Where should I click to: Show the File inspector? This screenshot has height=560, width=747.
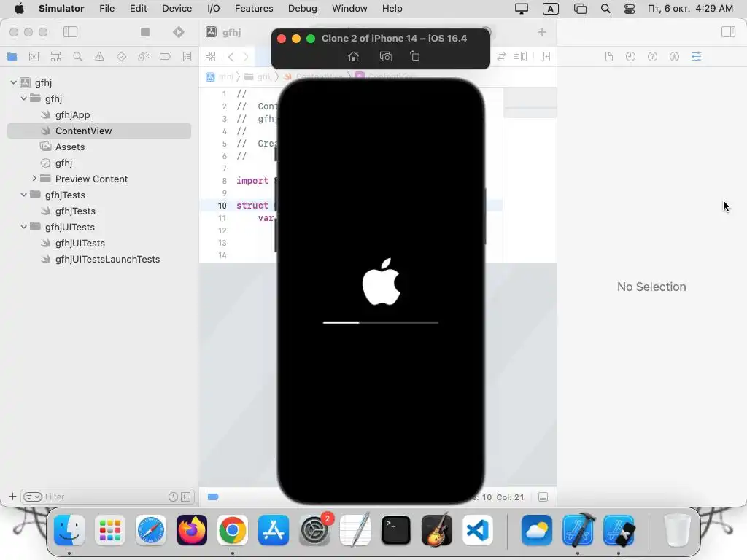point(609,57)
